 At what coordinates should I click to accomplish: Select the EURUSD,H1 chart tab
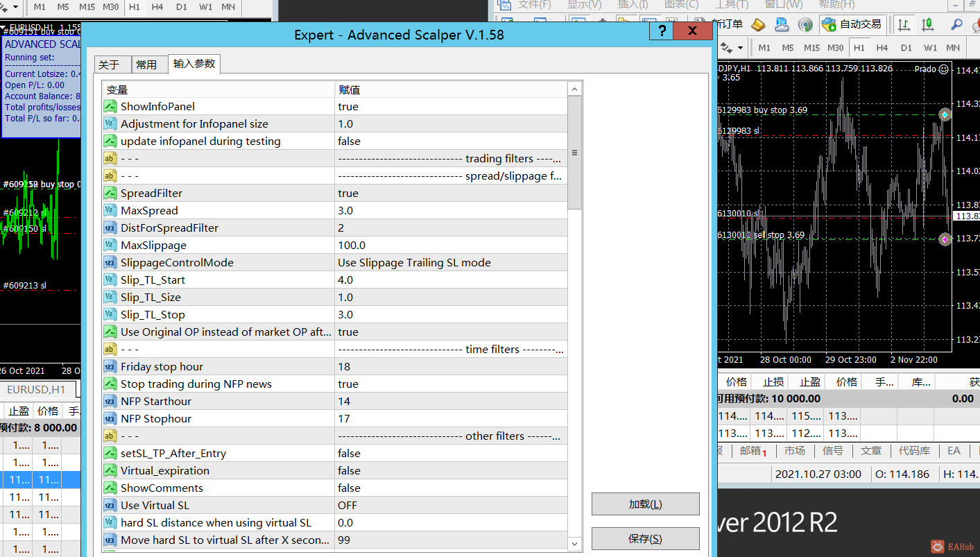tap(36, 390)
